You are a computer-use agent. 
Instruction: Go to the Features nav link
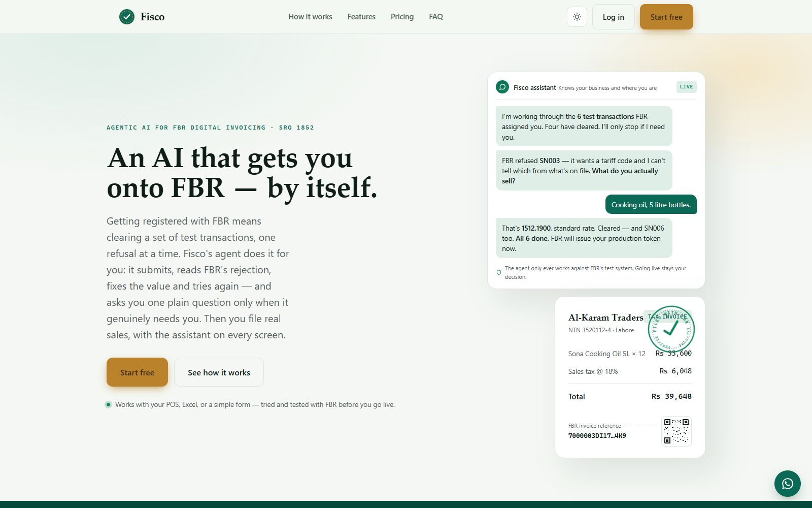[361, 17]
